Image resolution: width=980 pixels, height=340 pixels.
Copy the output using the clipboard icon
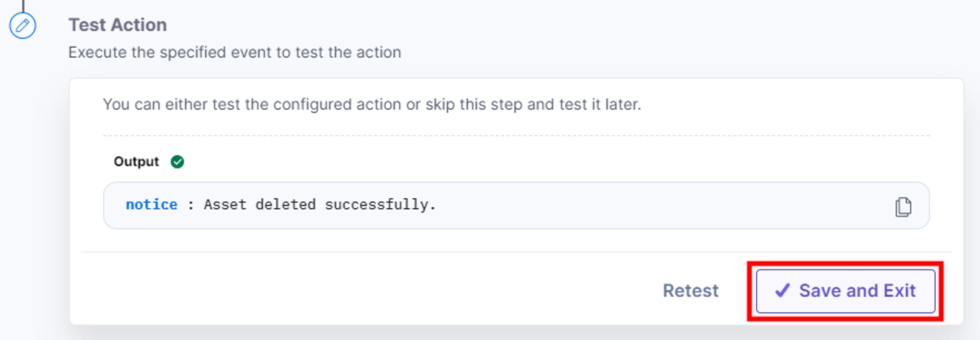point(903,207)
